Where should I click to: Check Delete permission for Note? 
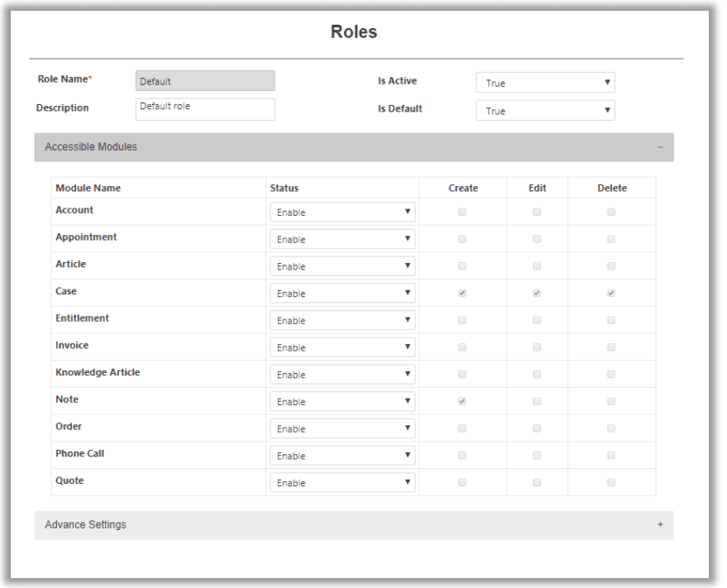(x=611, y=401)
